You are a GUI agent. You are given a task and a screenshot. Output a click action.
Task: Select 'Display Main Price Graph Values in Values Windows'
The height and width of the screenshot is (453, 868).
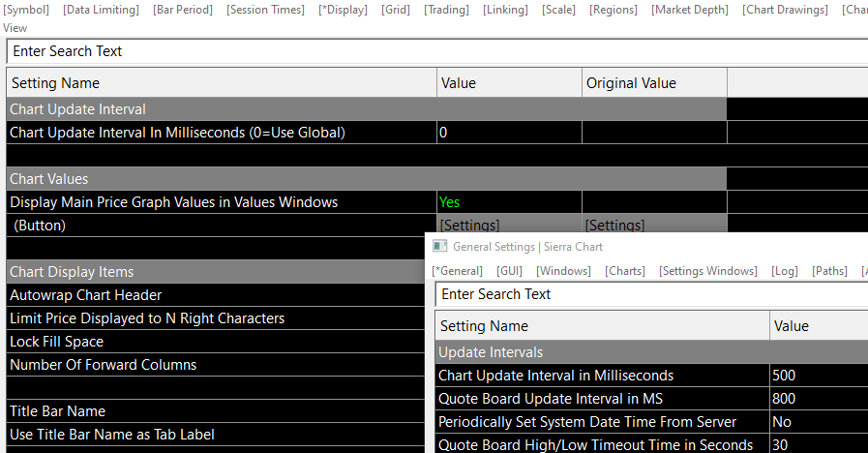tap(222, 202)
